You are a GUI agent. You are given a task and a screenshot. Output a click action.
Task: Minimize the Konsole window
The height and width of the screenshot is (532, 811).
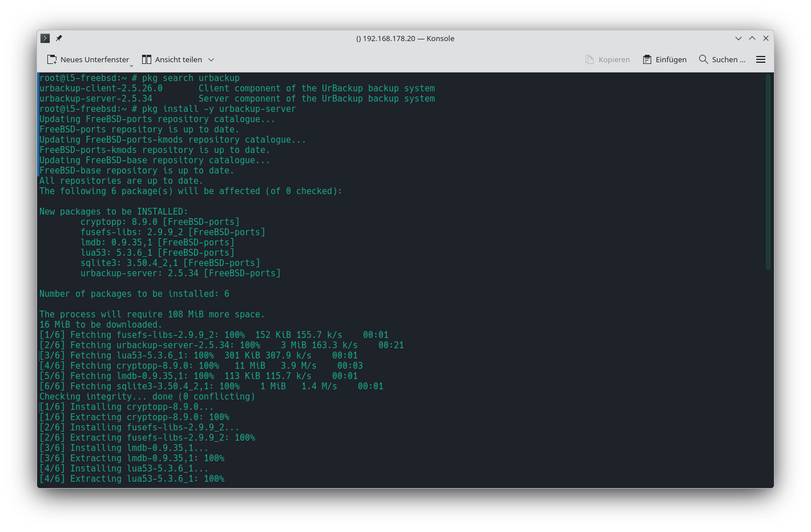point(738,38)
